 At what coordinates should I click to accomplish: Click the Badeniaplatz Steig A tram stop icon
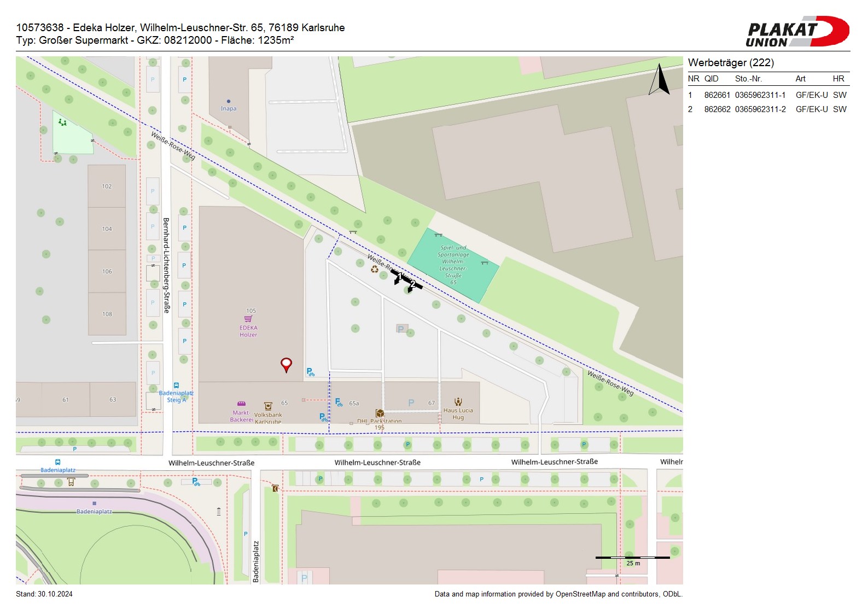[176, 385]
